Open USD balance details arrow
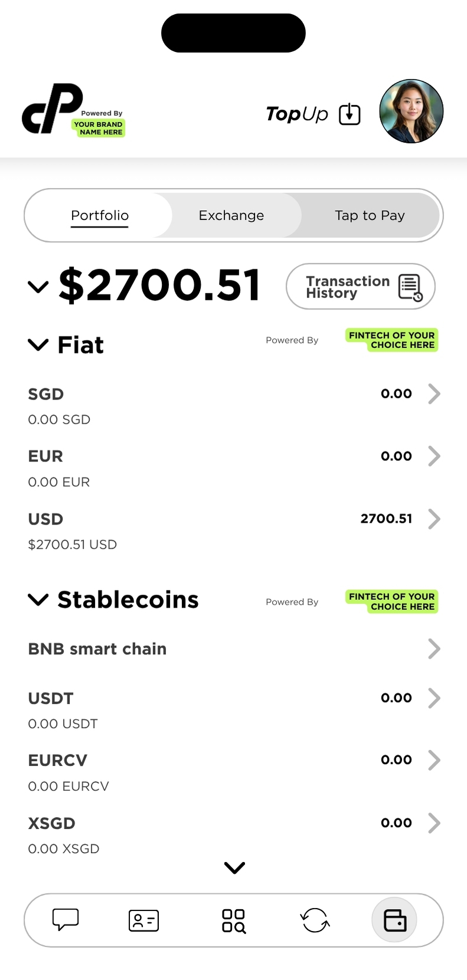Screen dimensions: 467x980 [434, 519]
